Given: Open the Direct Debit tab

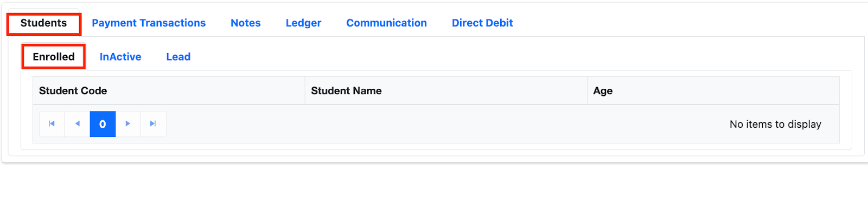Looking at the screenshot, I should [482, 23].
